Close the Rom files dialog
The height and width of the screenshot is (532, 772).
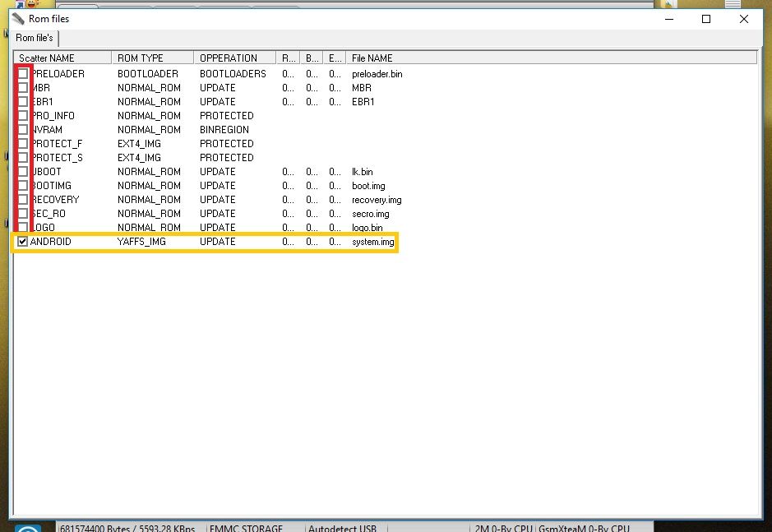744,19
